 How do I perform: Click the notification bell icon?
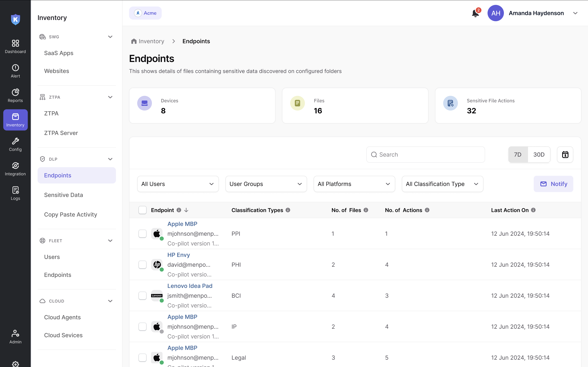[475, 13]
